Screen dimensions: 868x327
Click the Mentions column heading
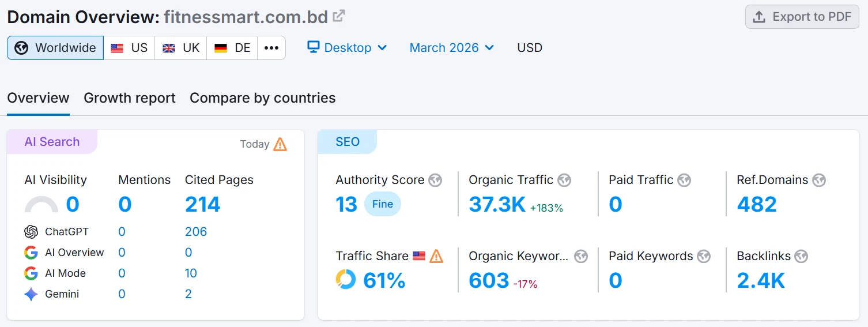tap(145, 180)
